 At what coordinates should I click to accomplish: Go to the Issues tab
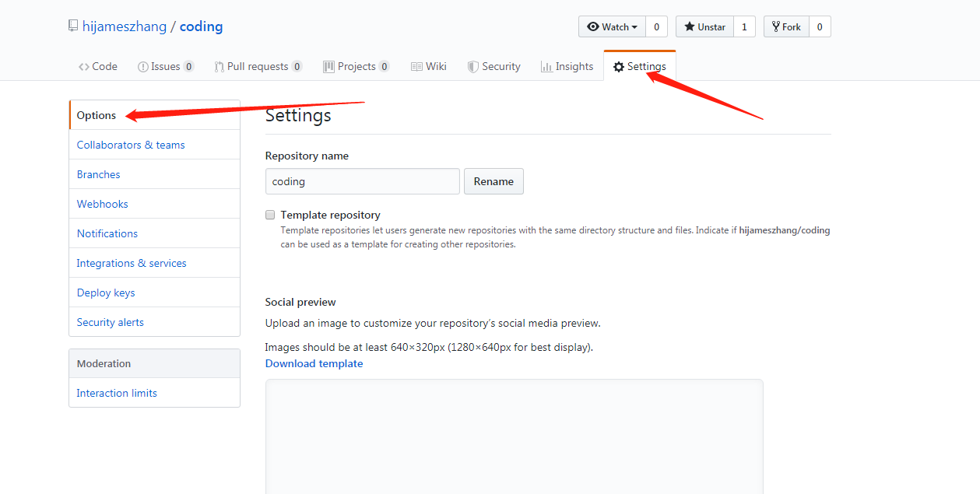pos(166,67)
